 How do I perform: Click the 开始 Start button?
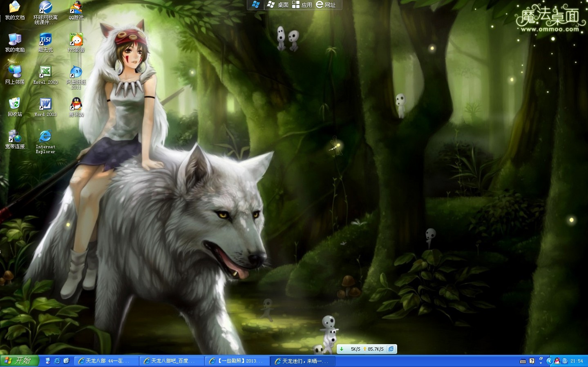[19, 361]
